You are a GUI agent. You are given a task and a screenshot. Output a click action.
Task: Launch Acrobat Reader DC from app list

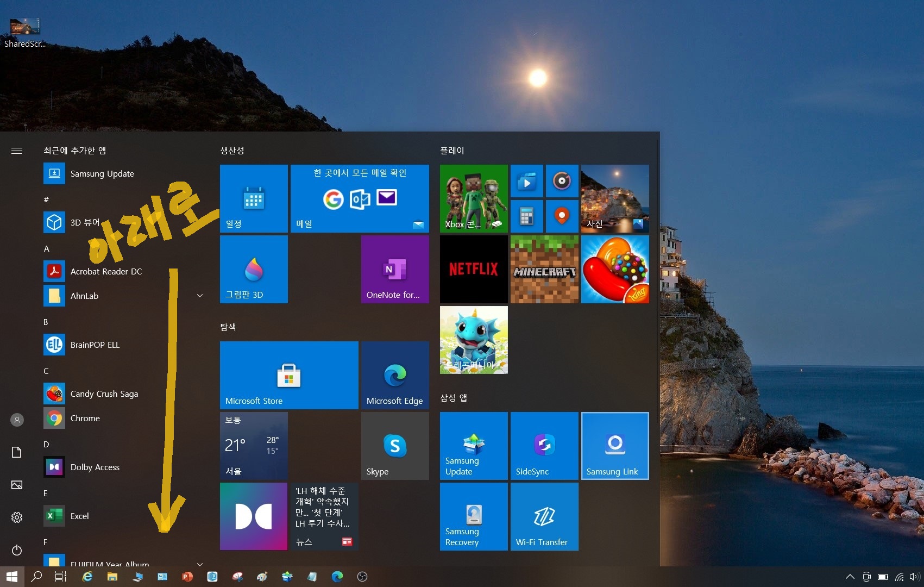coord(125,271)
